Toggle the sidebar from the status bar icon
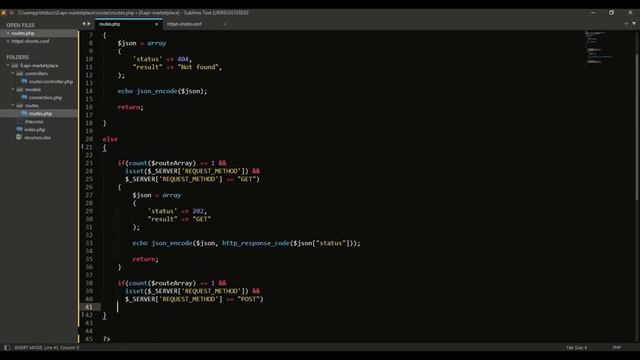The image size is (640, 360). tap(7, 348)
